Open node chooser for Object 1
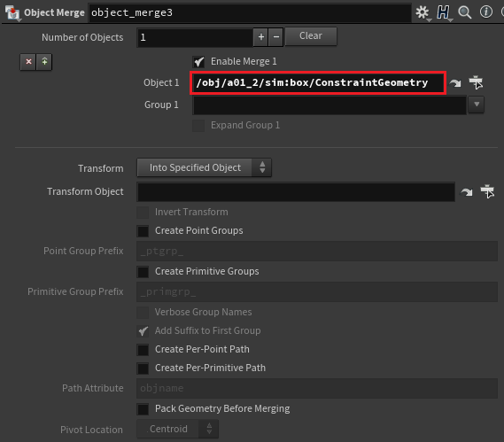Image resolution: width=504 pixels, height=442 pixels. [x=476, y=82]
